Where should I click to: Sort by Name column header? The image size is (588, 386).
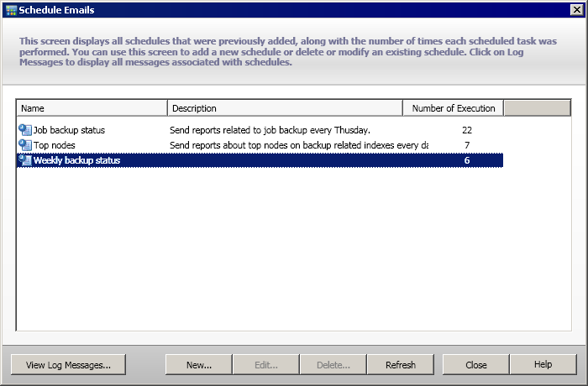pos(92,108)
